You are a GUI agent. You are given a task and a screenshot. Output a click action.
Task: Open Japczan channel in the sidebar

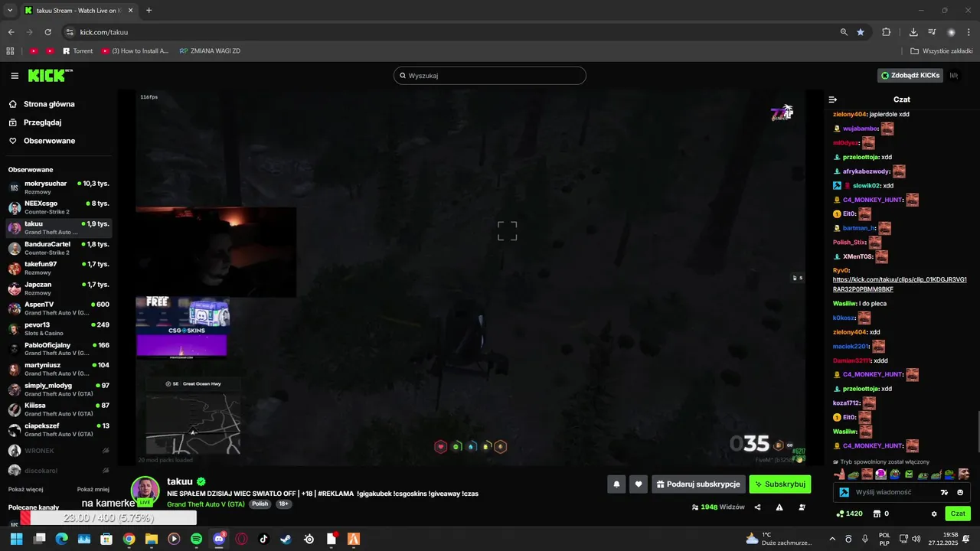pos(59,289)
